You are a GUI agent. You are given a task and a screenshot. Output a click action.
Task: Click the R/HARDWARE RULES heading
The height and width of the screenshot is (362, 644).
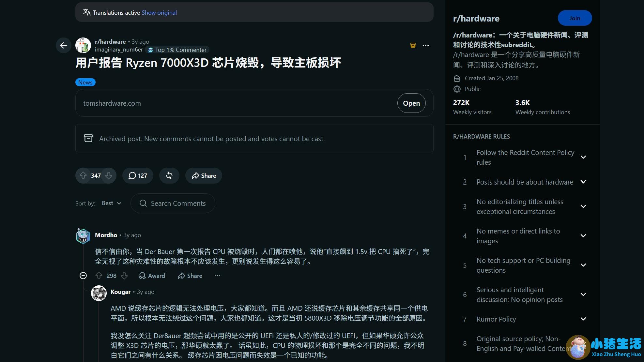click(481, 137)
